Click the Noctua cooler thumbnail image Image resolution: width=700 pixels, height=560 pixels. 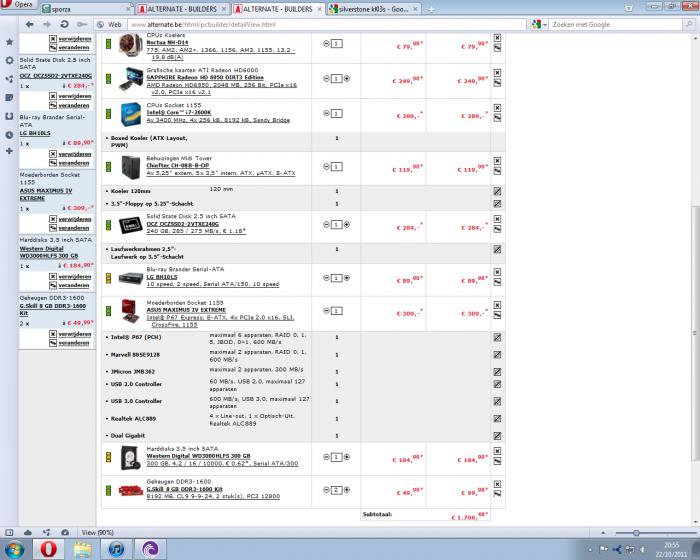pos(131,45)
